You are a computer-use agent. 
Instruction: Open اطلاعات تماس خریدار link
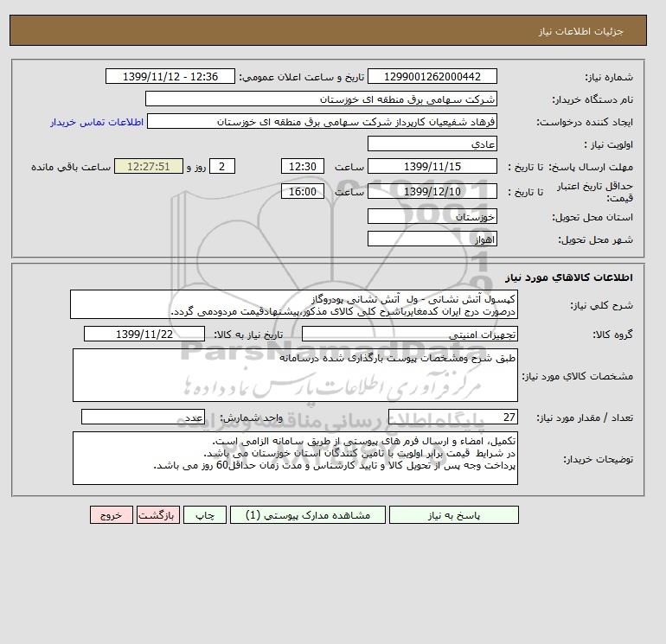tap(96, 122)
